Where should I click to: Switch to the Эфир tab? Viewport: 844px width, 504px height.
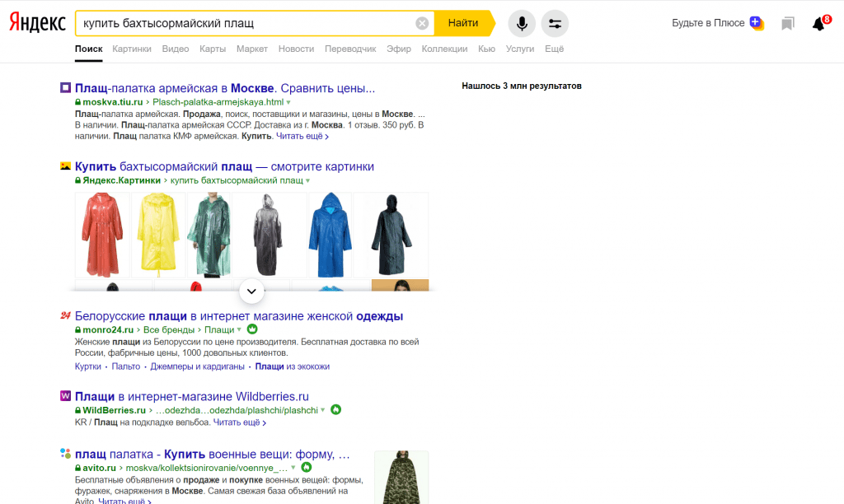point(399,49)
